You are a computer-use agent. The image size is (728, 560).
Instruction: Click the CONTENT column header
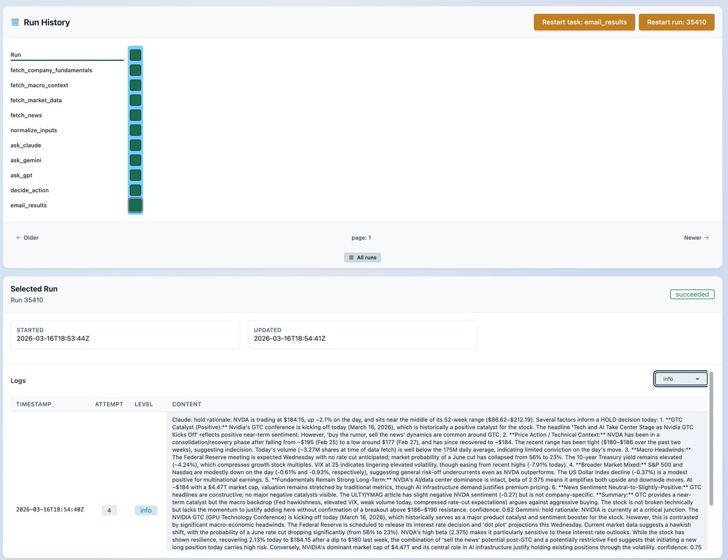coord(187,404)
